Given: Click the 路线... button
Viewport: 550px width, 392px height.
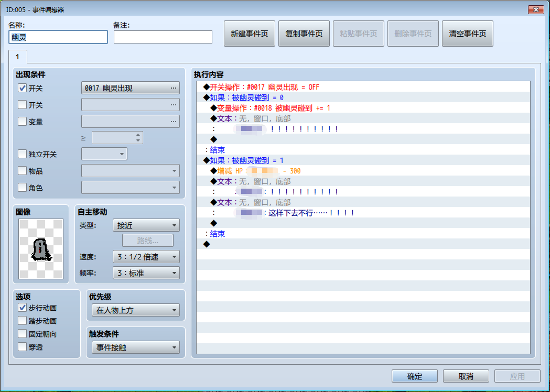Looking at the screenshot, I should 148,241.
